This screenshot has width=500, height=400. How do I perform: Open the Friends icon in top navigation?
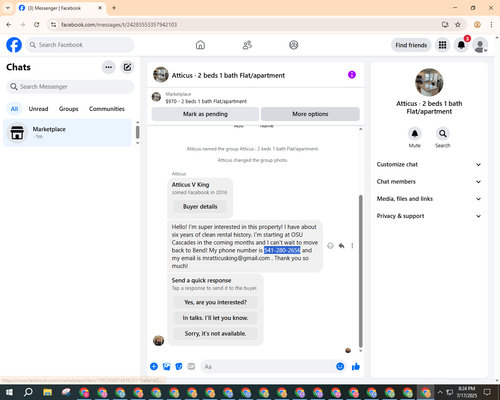tap(247, 45)
